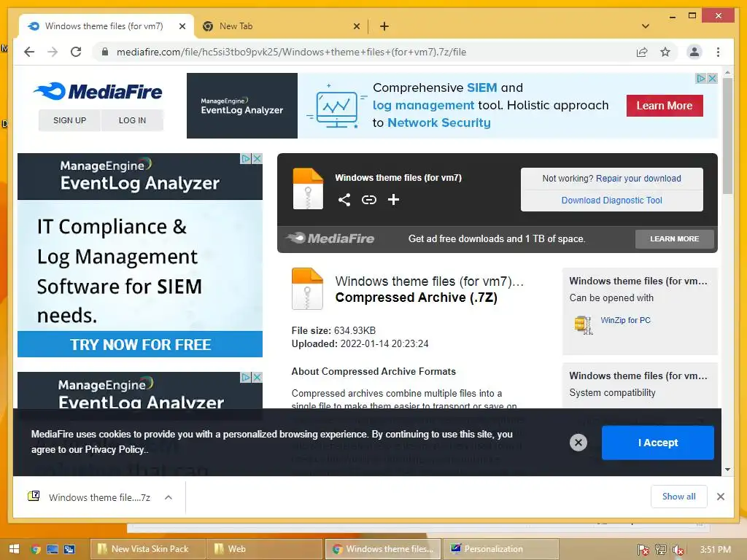Image resolution: width=747 pixels, height=560 pixels.
Task: Open the Chrome profile avatar
Action: point(694,52)
